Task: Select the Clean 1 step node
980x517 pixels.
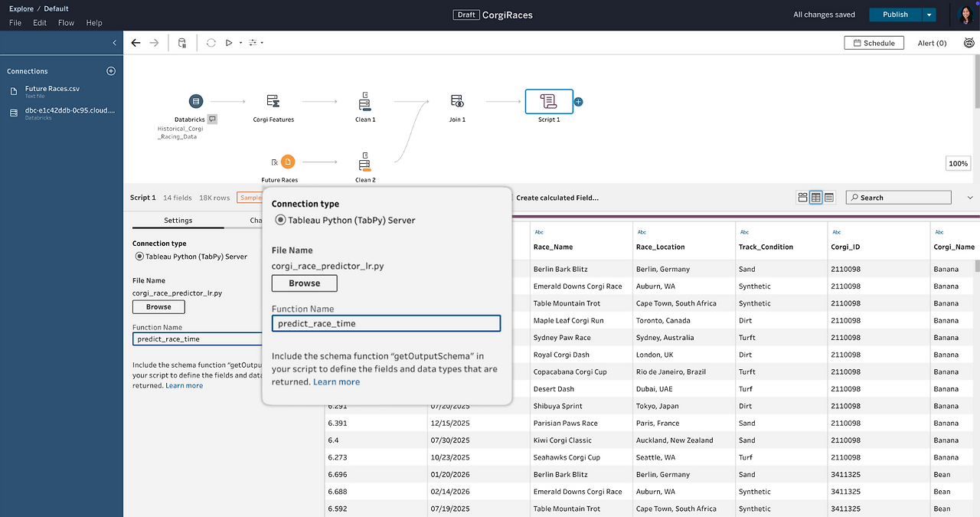Action: pos(365,101)
